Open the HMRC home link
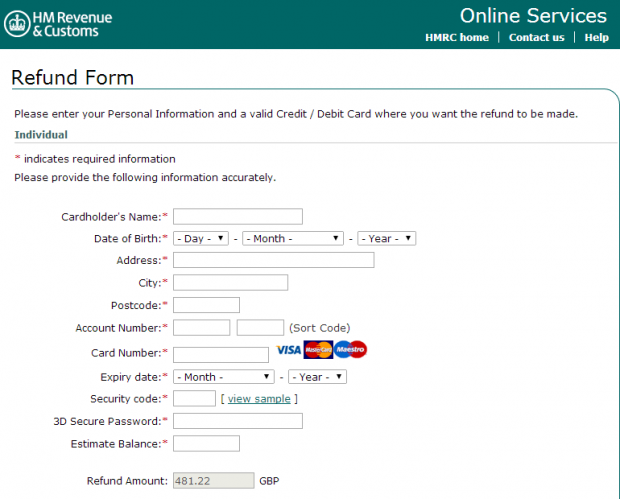620x499 pixels. [x=457, y=38]
